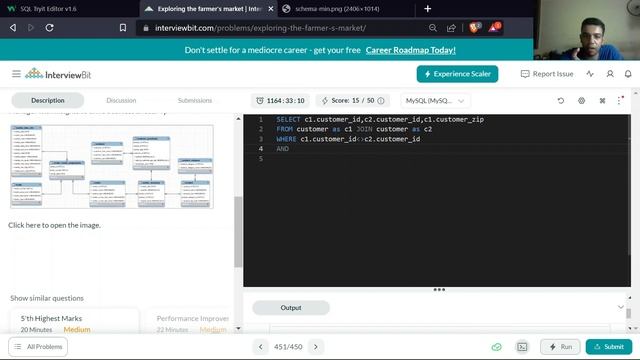Go to next problem
The width and height of the screenshot is (640, 360).
pos(316,347)
